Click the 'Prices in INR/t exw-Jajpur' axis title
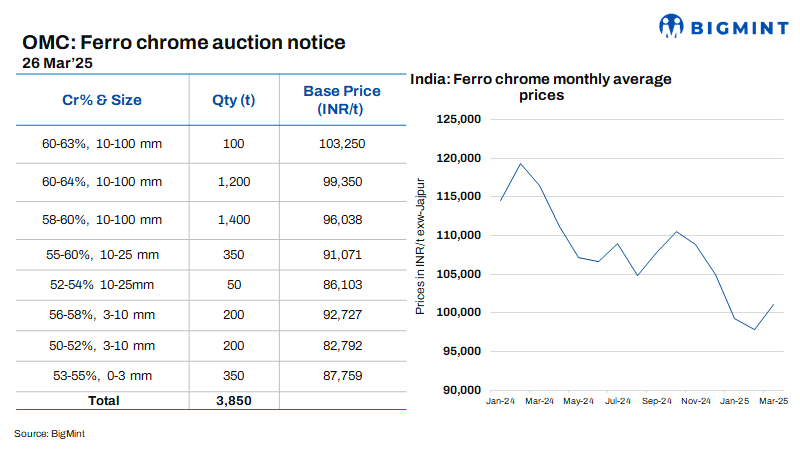This screenshot has width=800, height=450. [421, 246]
